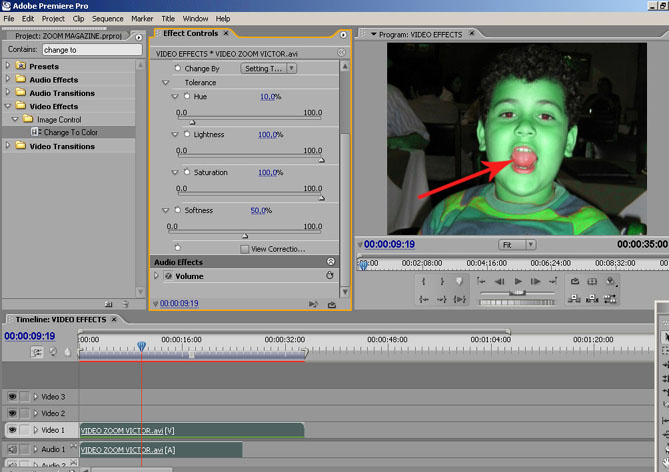Mute the Audio 1 track speaker toggle
Viewport: 669px width, 472px height.
point(12,449)
